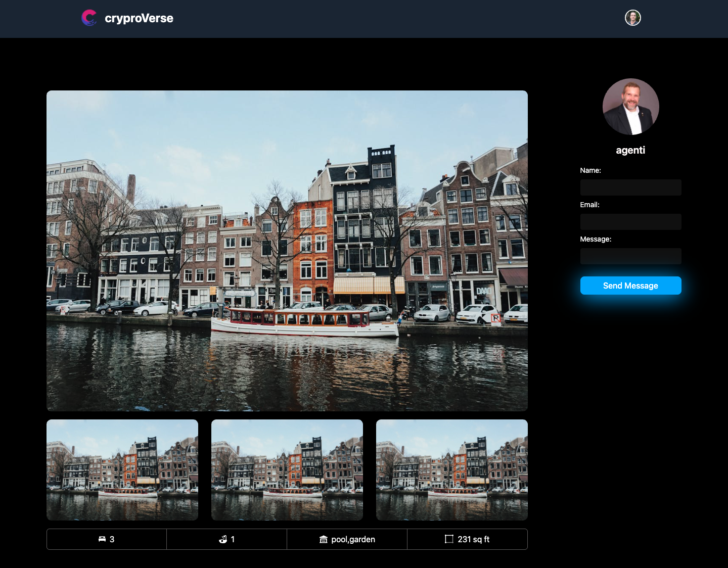Click the area icon beside 231 sq ft
Screen dimensions: 728x568
(449, 539)
